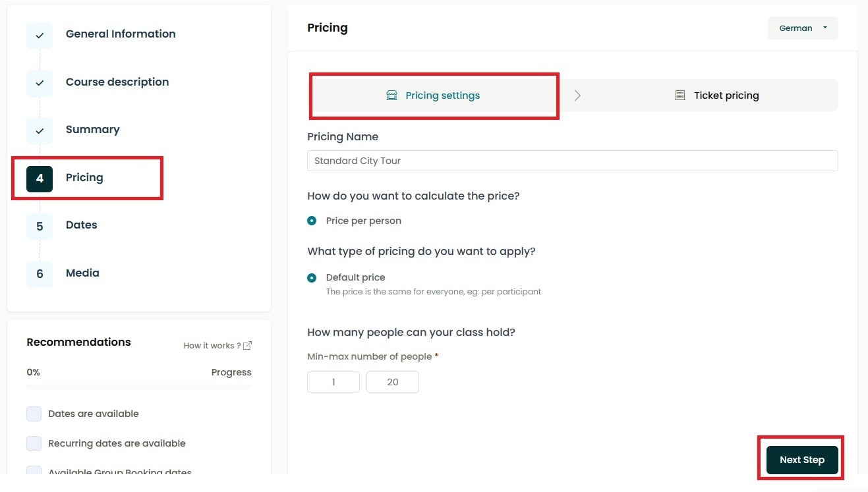The image size is (868, 492).
Task: Click the recommendations progress bar
Action: click(x=139, y=387)
